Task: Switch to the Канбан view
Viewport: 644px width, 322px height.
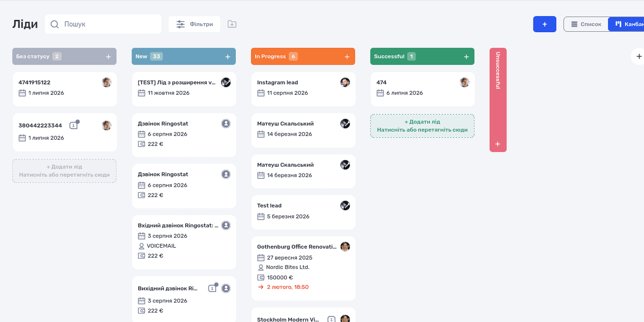Action: [x=626, y=24]
